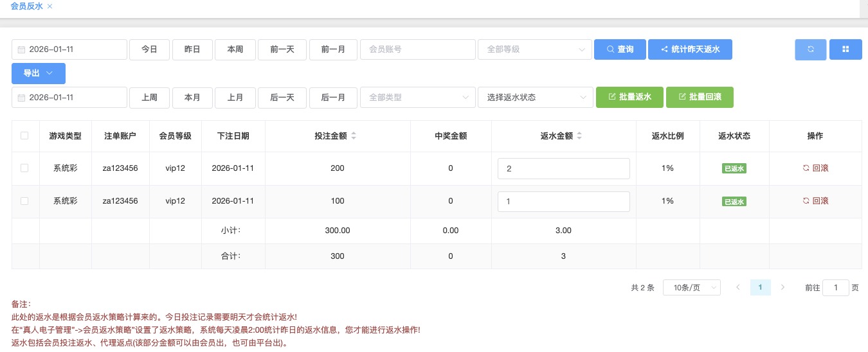
Task: Check the second row's checkbox
Action: click(24, 201)
